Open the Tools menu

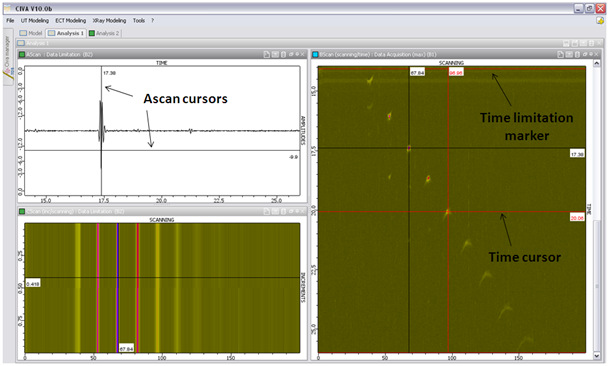(139, 21)
